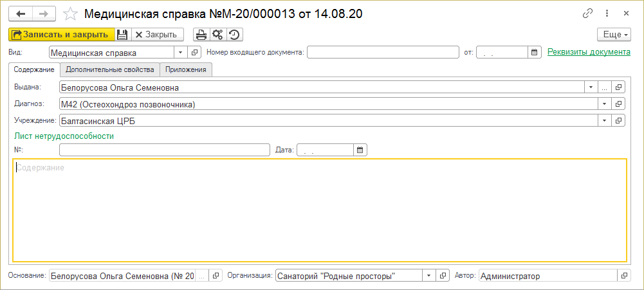644x290 pixels.
Task: Switch to the Приложения tab
Action: pyautogui.click(x=186, y=69)
